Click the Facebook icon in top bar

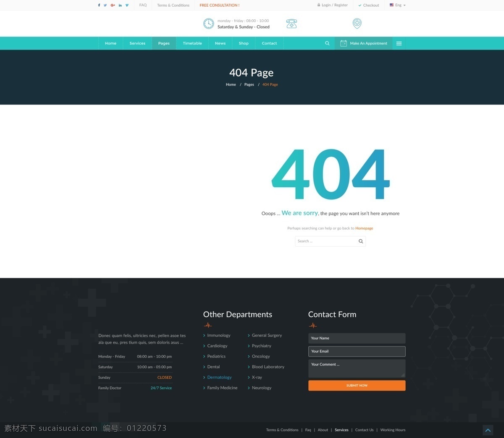[99, 5]
